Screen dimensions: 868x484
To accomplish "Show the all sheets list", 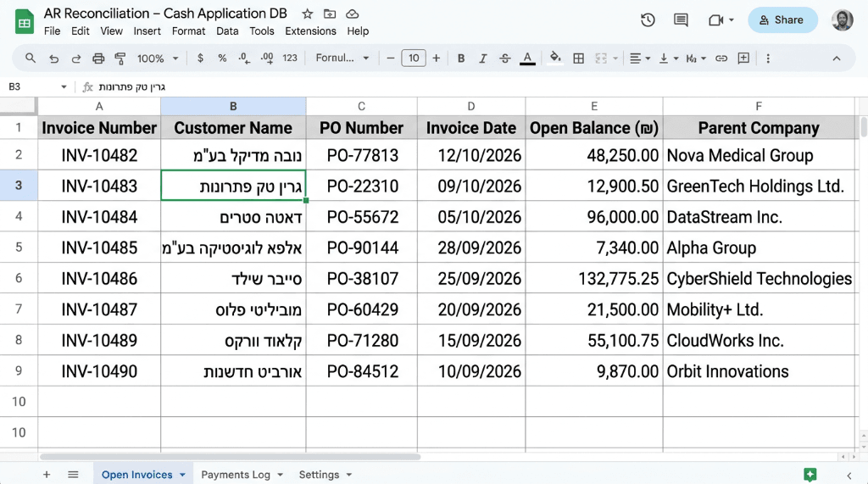I will (73, 475).
